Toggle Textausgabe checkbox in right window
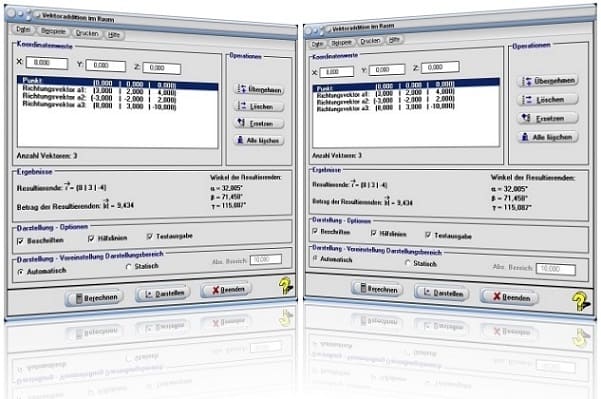The image size is (601, 399). click(x=428, y=235)
